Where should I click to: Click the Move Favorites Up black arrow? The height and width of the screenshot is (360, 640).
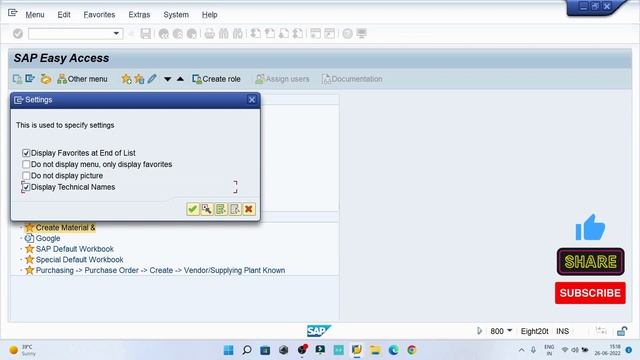click(x=180, y=79)
